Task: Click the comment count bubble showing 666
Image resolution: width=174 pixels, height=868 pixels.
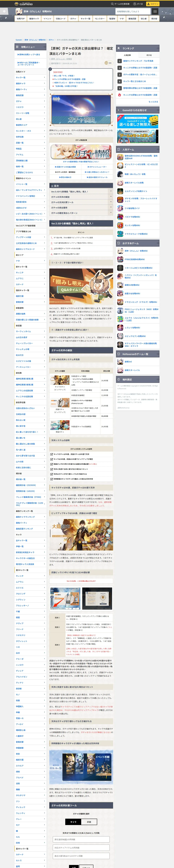Action: tap(108, 63)
